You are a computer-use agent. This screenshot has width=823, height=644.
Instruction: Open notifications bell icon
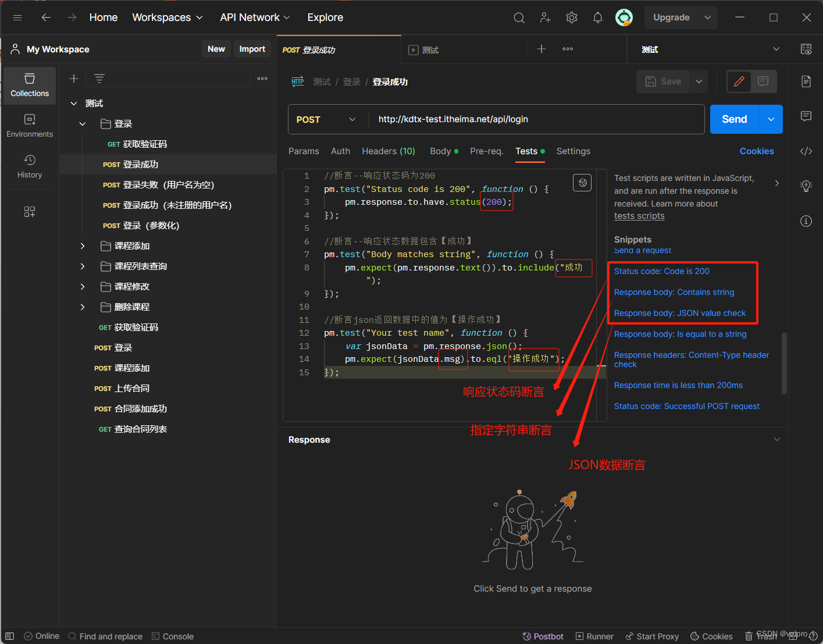[598, 18]
